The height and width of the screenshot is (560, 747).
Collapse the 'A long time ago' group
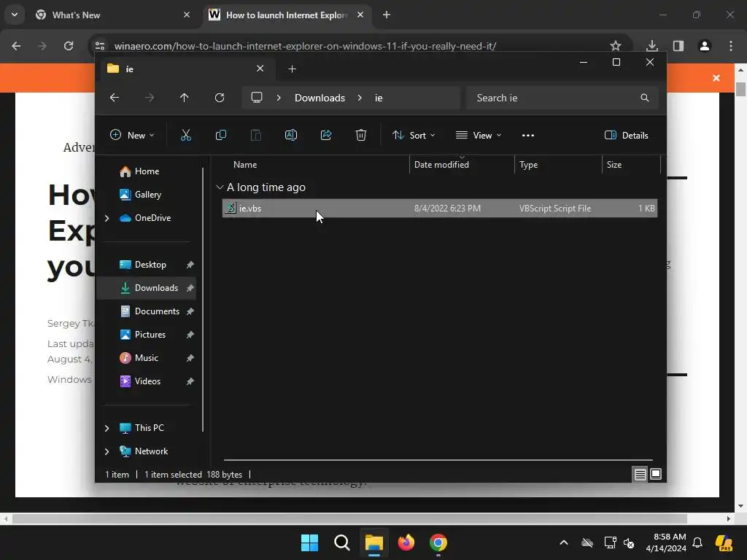(220, 187)
